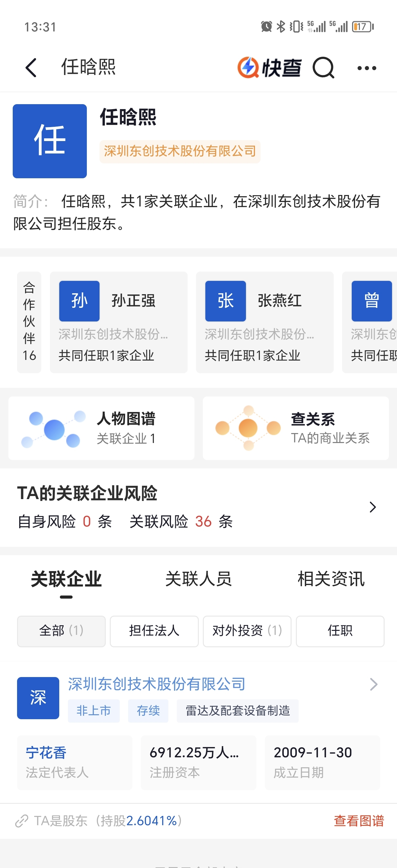Tap the 曾 partner avatar
The image size is (397, 868).
(x=372, y=301)
